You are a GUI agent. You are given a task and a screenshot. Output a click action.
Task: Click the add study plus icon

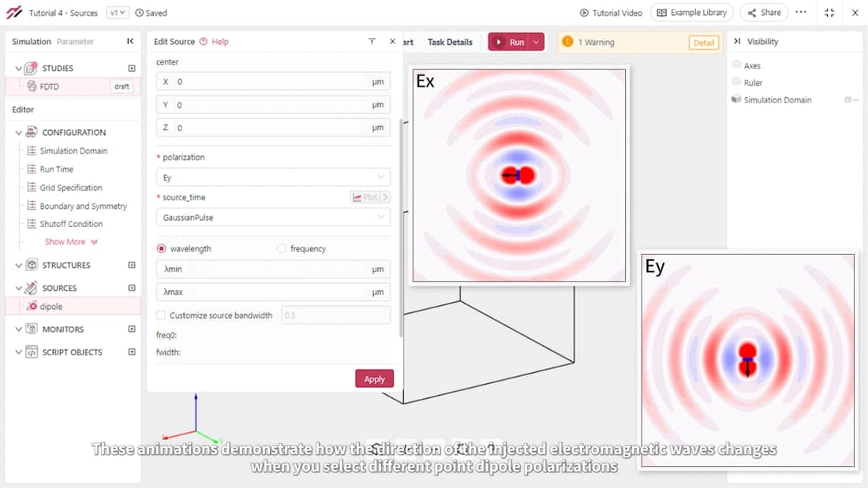[x=132, y=69]
